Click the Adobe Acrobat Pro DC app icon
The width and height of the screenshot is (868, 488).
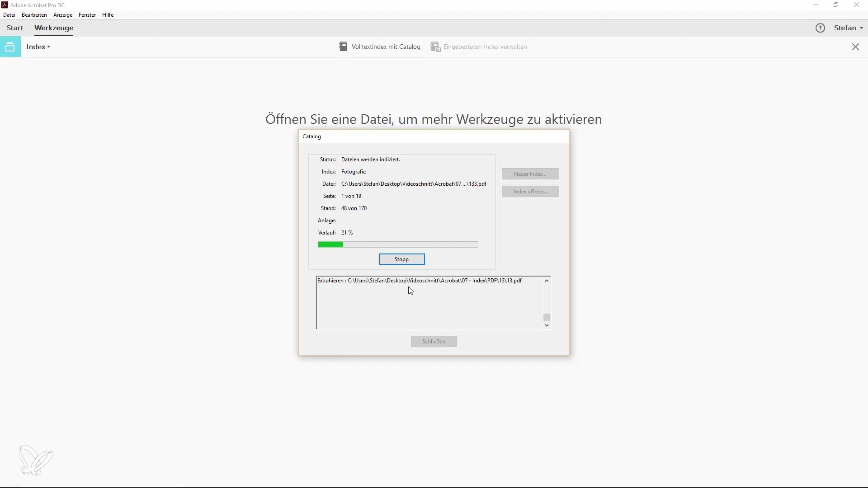tap(5, 5)
